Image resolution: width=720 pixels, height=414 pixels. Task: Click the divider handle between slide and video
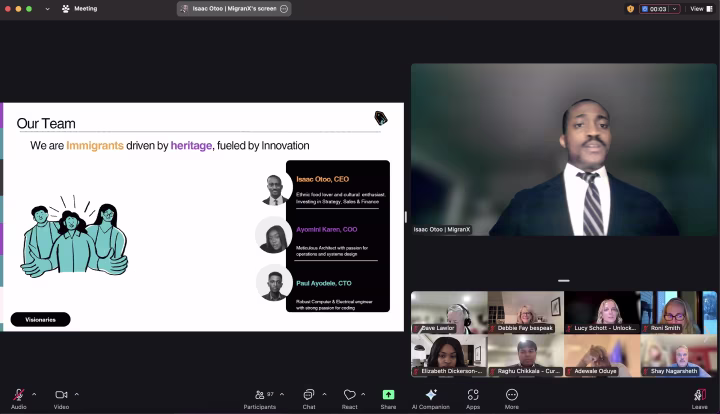(406, 217)
